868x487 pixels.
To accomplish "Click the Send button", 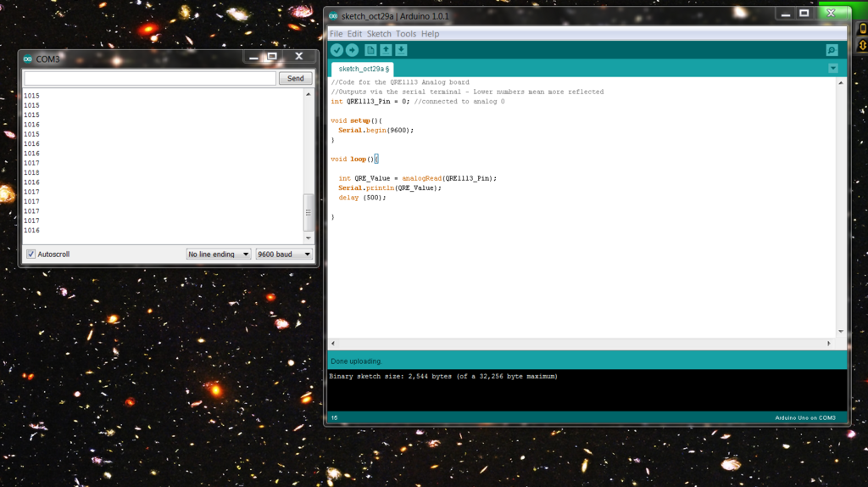I will pyautogui.click(x=295, y=79).
